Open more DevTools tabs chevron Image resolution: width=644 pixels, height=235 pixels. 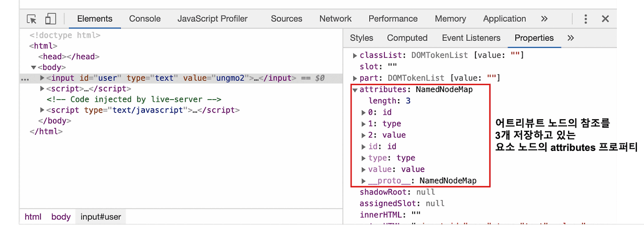pos(544,19)
